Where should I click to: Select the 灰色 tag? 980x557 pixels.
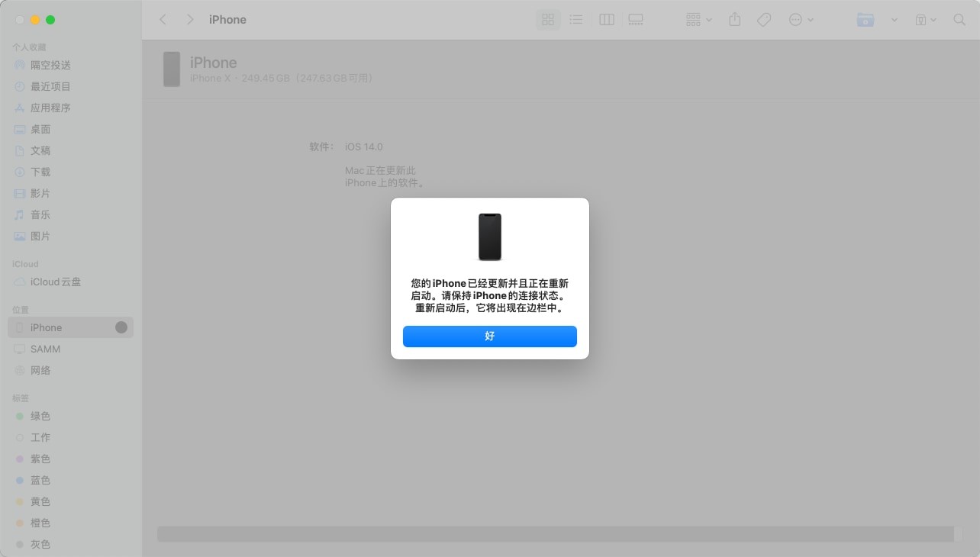click(x=70, y=545)
